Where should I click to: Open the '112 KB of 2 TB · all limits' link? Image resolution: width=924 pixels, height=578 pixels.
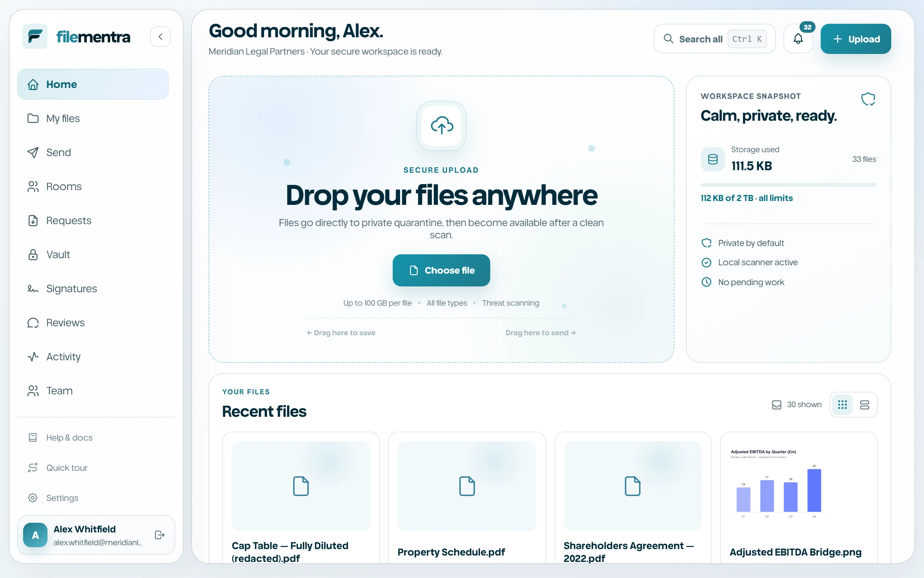pyautogui.click(x=747, y=198)
